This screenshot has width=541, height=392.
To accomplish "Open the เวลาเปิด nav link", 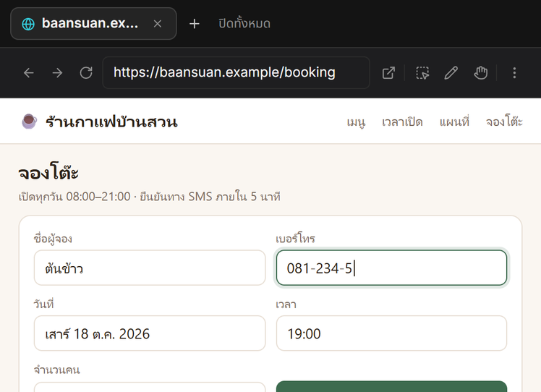I will pos(402,122).
